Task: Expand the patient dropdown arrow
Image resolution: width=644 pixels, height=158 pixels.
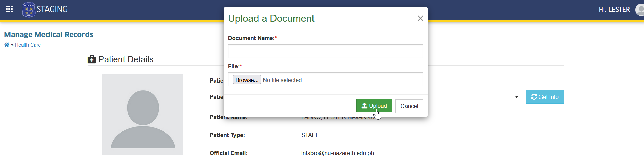Action: pyautogui.click(x=517, y=97)
